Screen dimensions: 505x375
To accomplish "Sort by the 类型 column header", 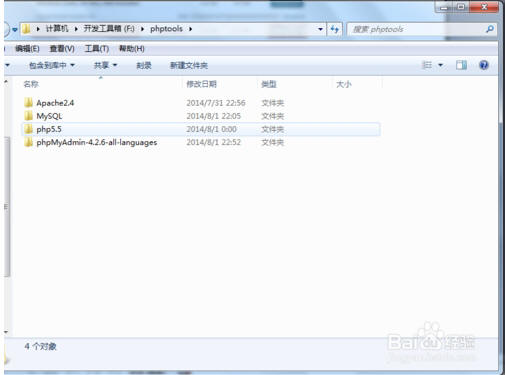I will point(269,84).
